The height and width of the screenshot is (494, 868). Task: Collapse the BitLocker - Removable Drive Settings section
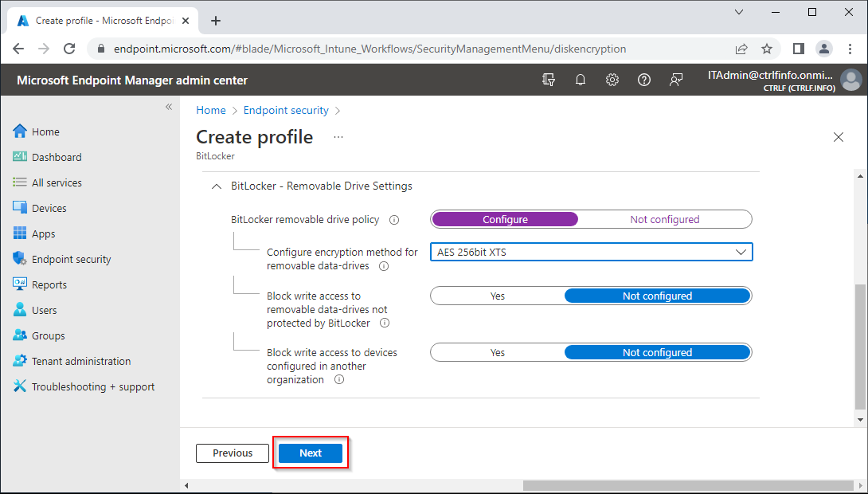pos(216,186)
